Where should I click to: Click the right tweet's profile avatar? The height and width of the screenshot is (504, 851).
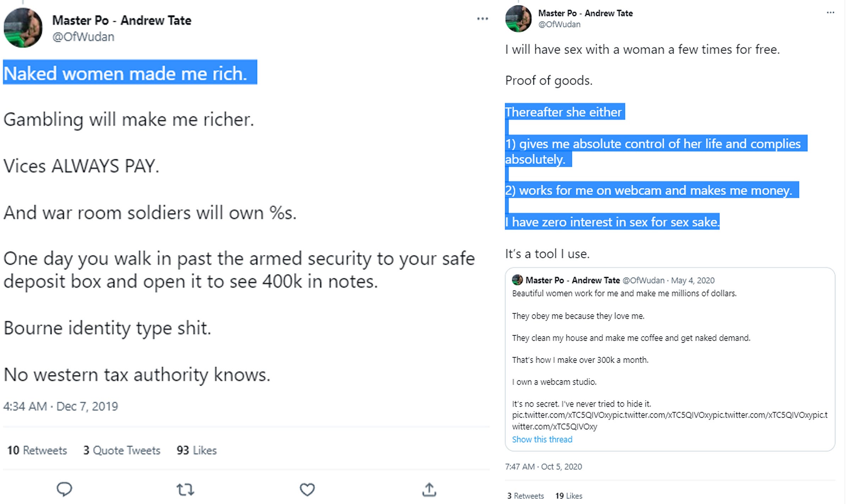pos(518,18)
